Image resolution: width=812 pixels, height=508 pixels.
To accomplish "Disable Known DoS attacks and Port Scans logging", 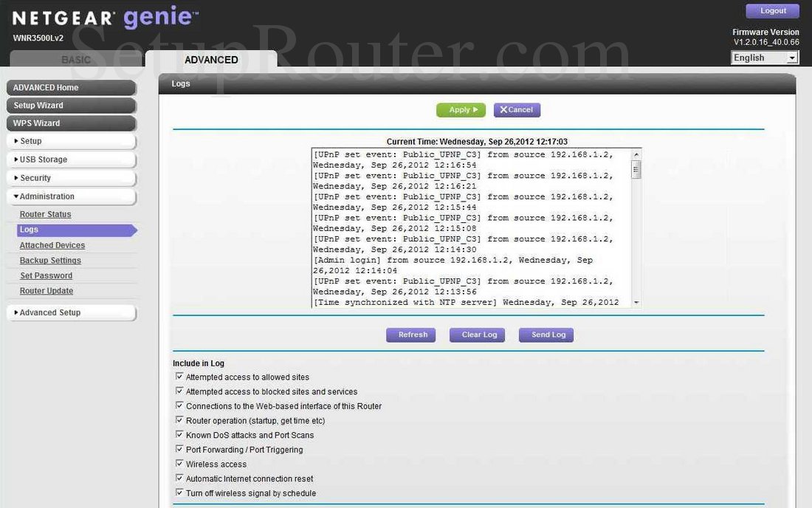I will pyautogui.click(x=179, y=434).
